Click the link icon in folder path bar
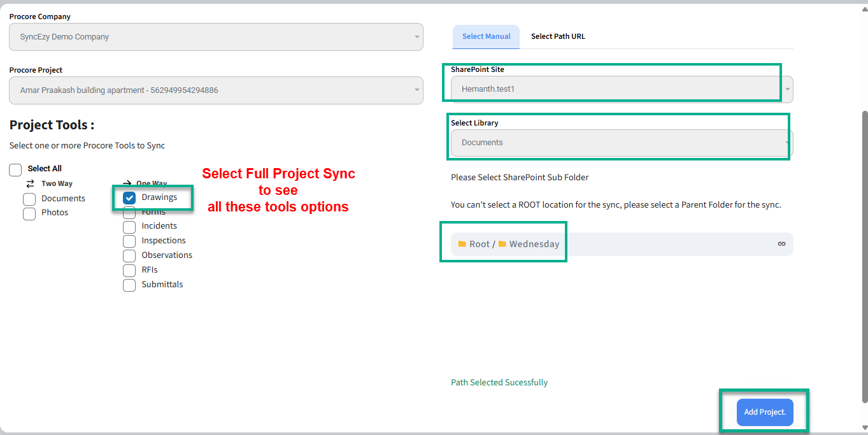Viewport: 868px width, 435px height. click(781, 244)
